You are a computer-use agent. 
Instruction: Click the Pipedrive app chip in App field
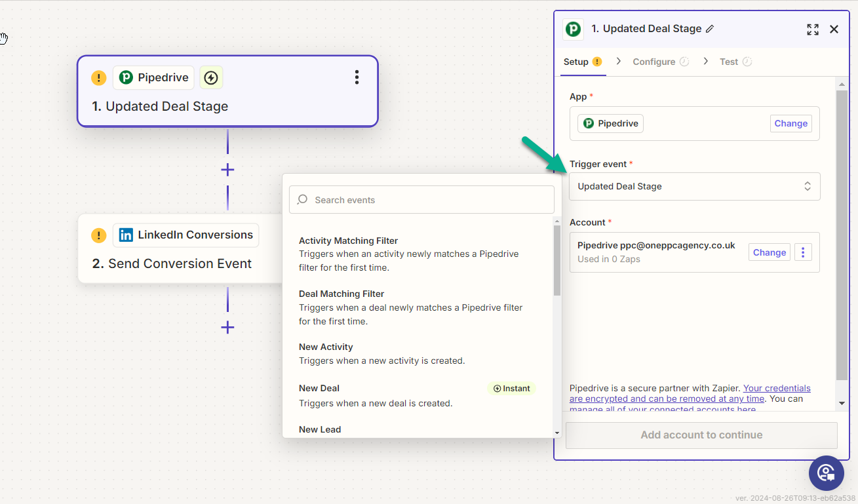click(x=610, y=123)
